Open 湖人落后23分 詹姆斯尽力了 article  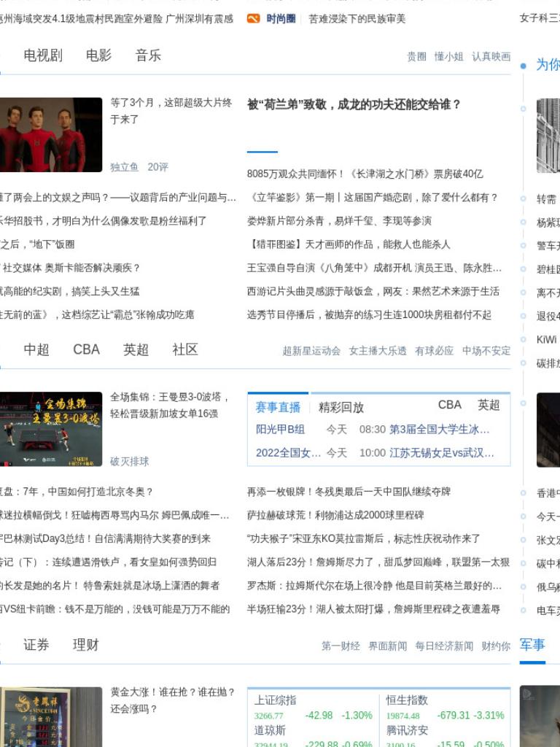[378, 562]
